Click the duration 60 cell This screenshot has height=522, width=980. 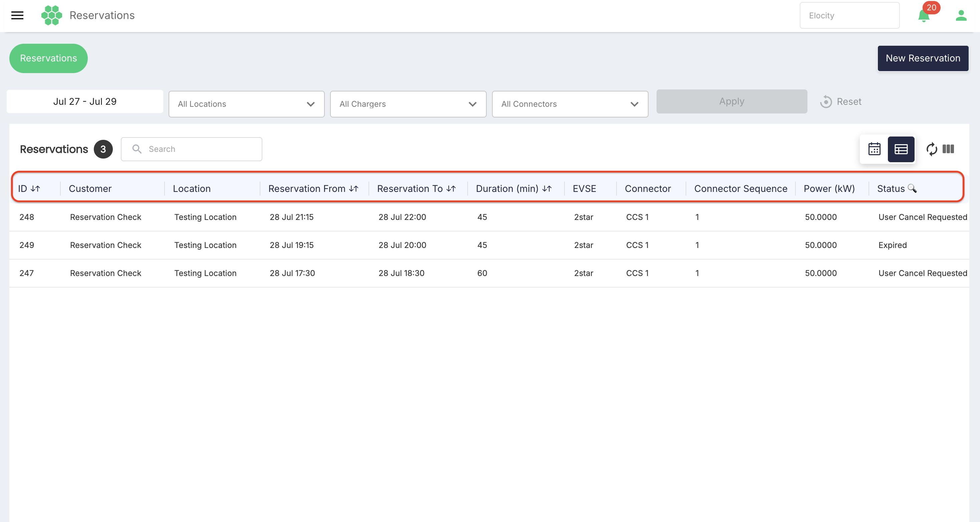click(x=482, y=273)
